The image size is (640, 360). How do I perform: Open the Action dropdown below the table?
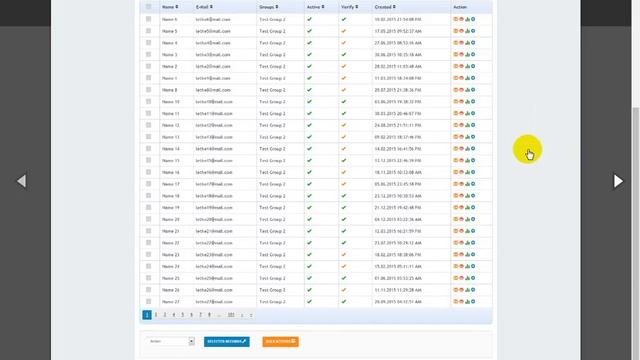pos(170,341)
